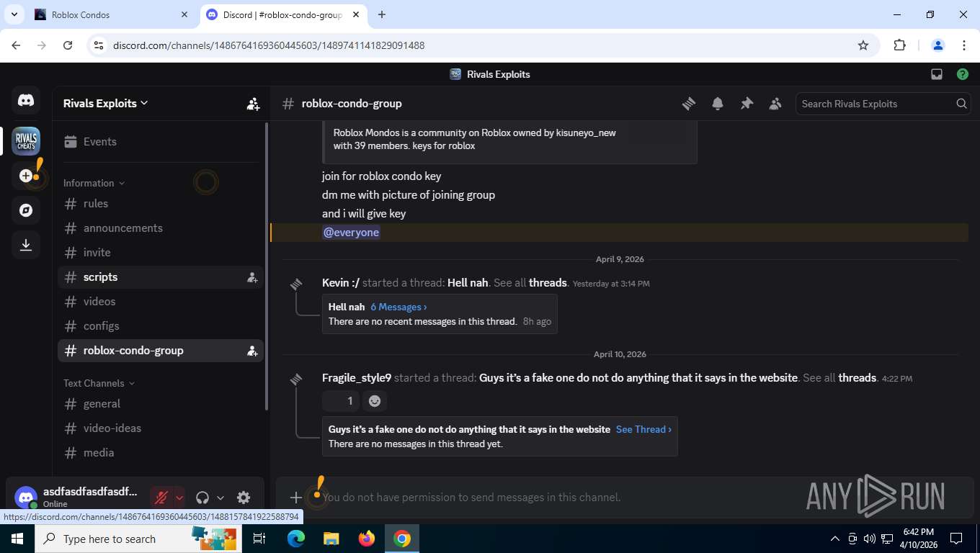Open File Explorer from taskbar
Image resolution: width=980 pixels, height=553 pixels.
[331, 539]
